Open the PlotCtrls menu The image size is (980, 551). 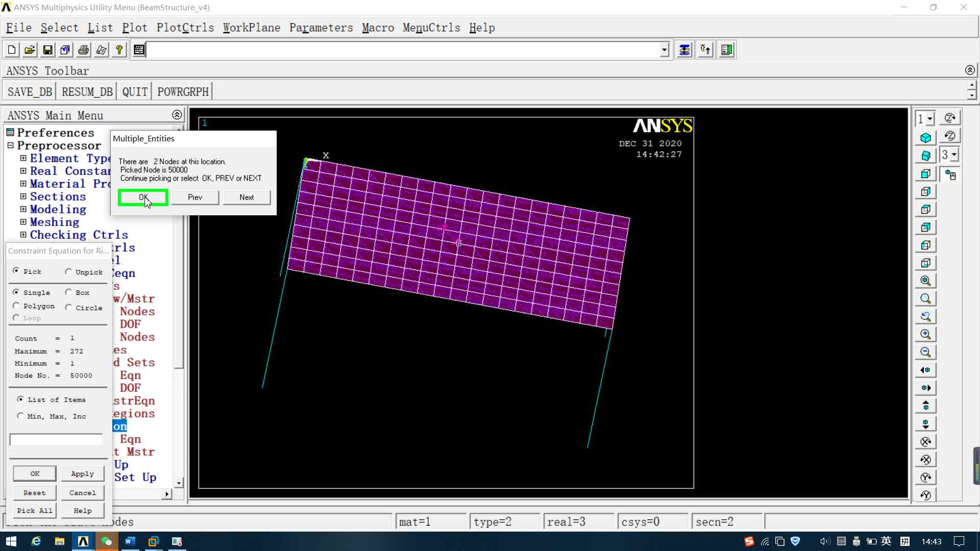click(x=185, y=28)
